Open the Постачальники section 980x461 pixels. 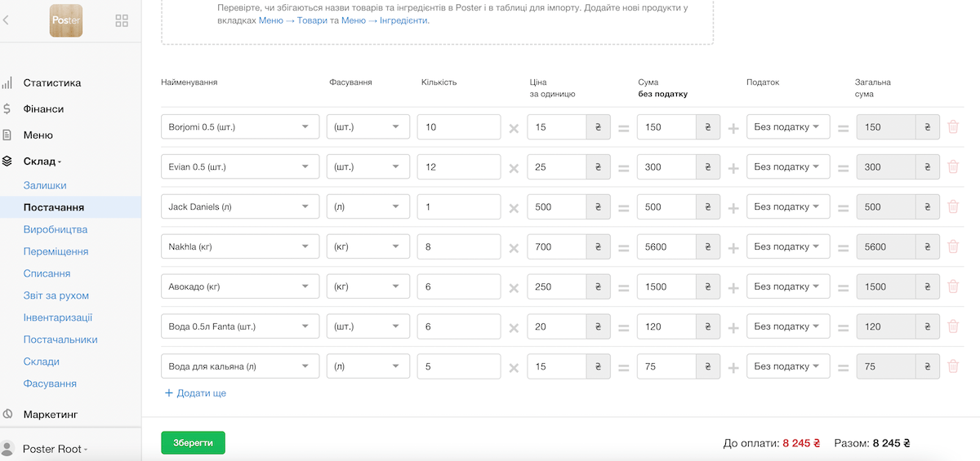coord(60,339)
